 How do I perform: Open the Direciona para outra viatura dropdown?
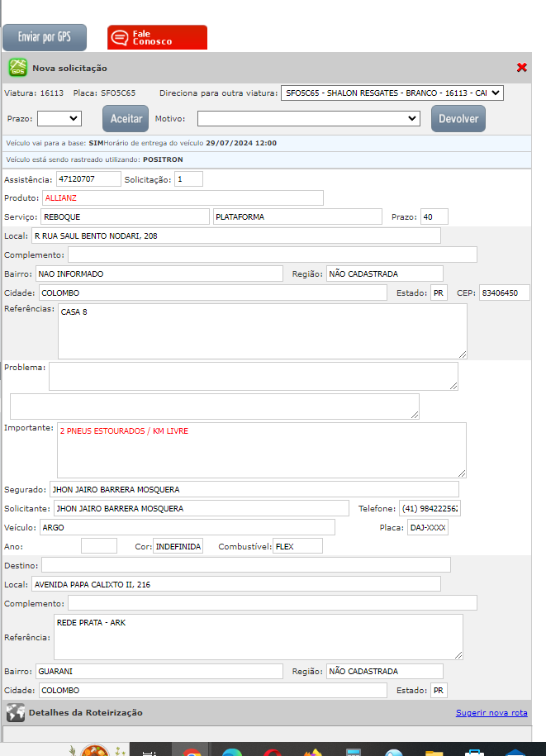click(x=392, y=93)
